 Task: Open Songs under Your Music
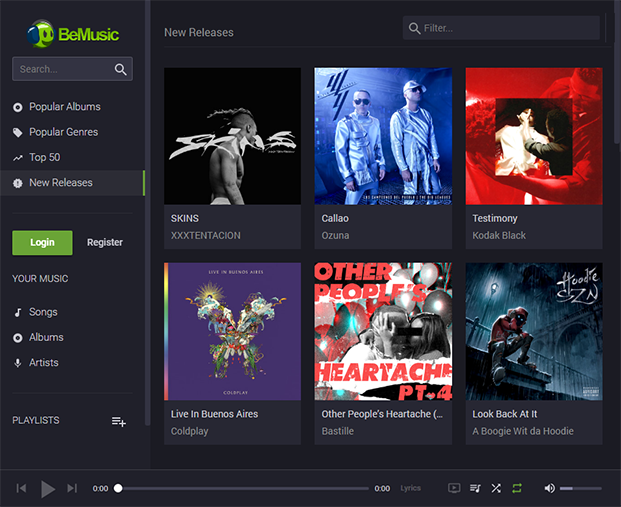tap(72, 313)
